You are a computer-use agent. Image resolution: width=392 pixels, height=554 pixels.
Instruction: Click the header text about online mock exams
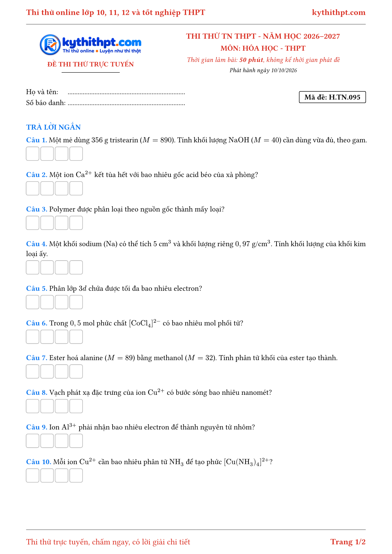(x=116, y=13)
